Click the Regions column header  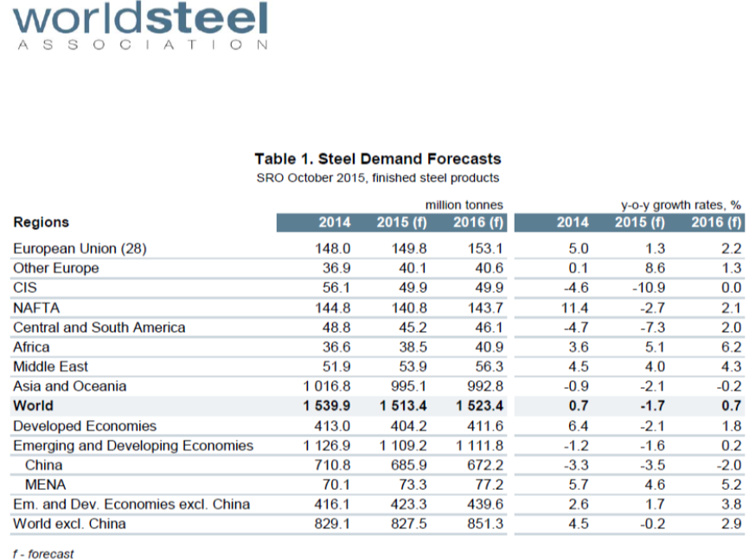click(x=42, y=222)
